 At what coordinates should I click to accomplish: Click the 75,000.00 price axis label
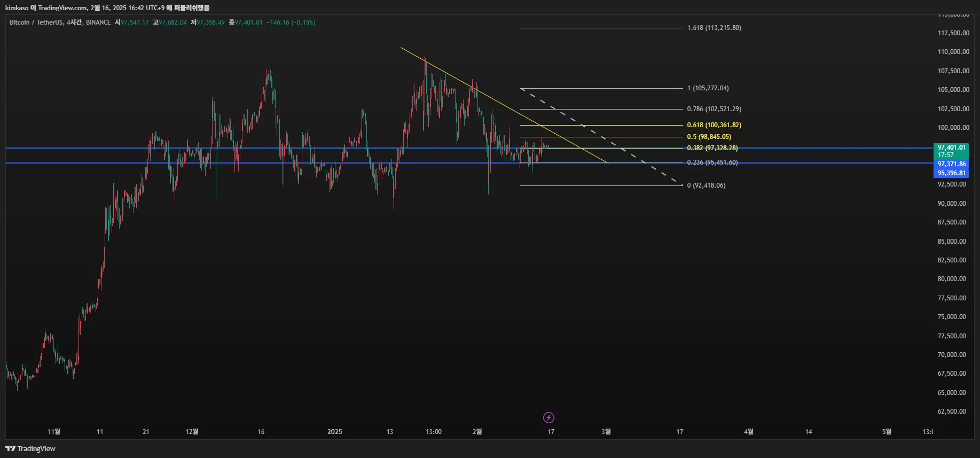coord(952,317)
